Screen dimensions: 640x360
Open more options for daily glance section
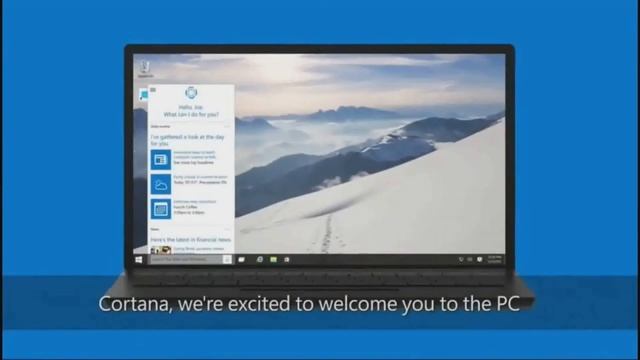227,127
